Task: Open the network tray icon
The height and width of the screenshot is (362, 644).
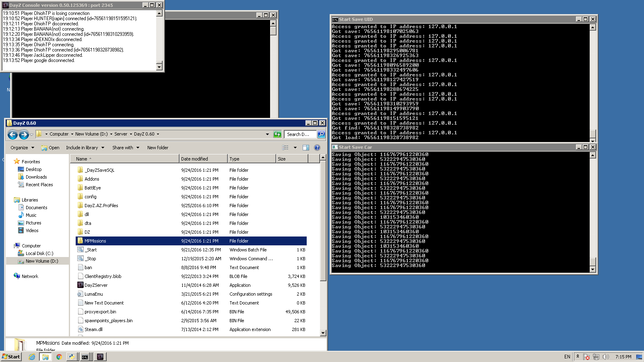Action: pyautogui.click(x=596, y=357)
